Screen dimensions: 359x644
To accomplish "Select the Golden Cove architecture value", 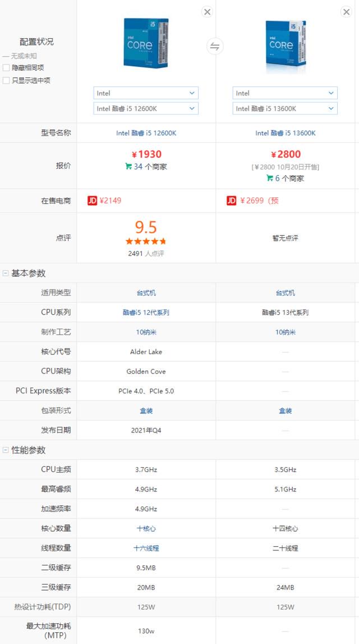I will click(146, 371).
